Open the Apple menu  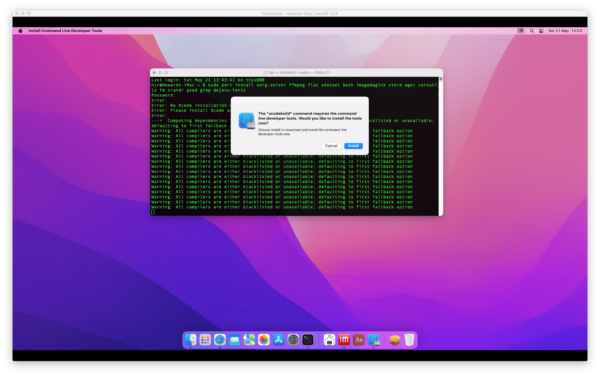pos(20,31)
